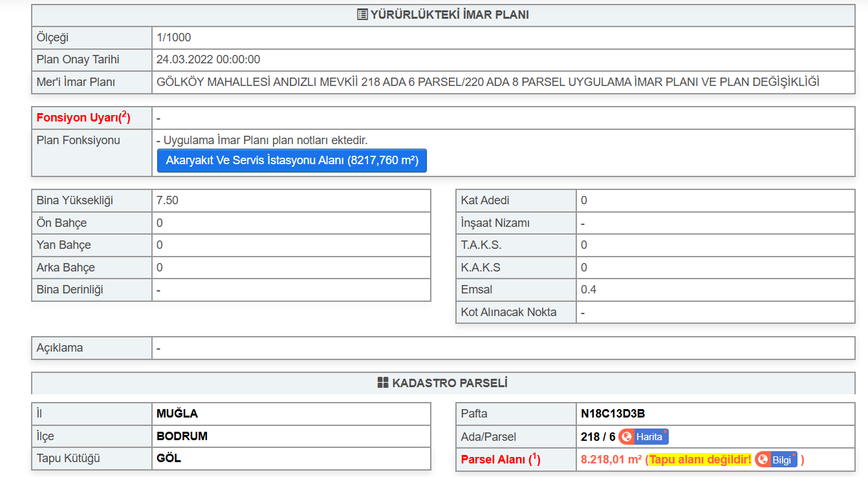Click the parcel area value 8.218,01 m²
The image size is (868, 477).
pos(611,460)
